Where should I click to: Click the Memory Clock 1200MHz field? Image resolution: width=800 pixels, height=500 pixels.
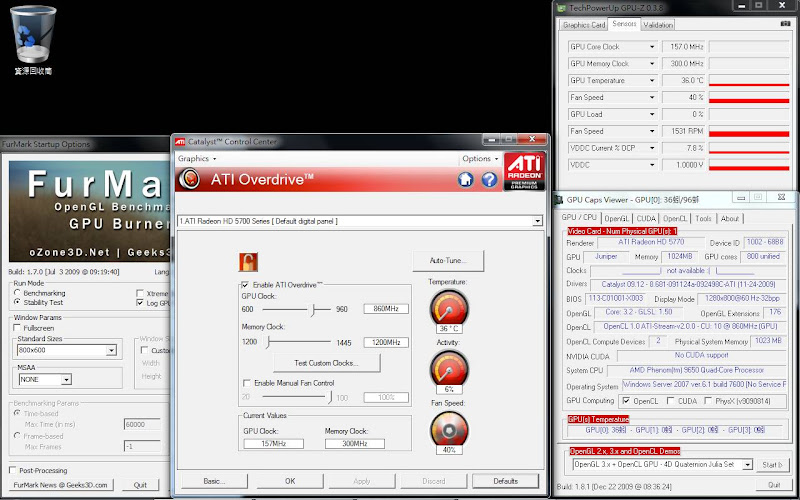(386, 342)
